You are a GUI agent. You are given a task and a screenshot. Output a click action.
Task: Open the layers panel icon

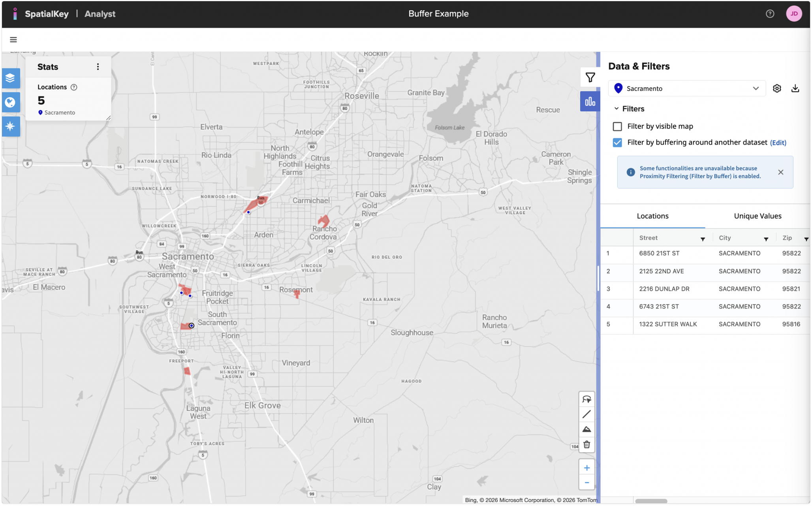point(11,78)
